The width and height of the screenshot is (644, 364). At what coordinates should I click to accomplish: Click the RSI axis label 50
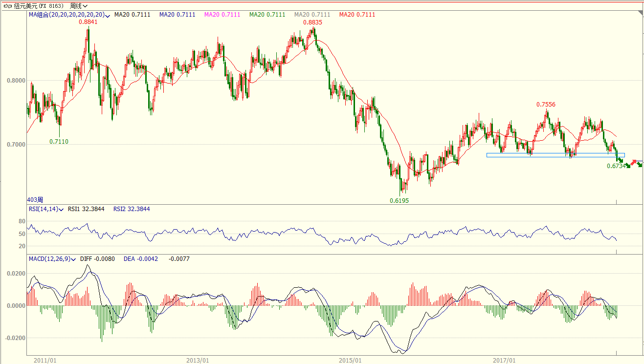click(x=22, y=234)
